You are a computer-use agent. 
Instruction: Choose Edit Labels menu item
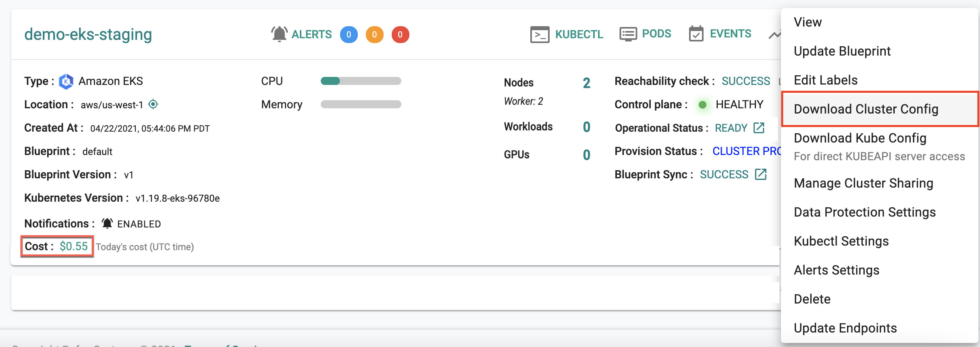[880, 80]
